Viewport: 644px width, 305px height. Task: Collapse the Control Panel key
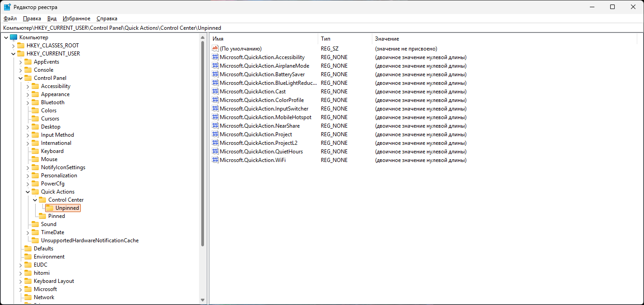20,78
